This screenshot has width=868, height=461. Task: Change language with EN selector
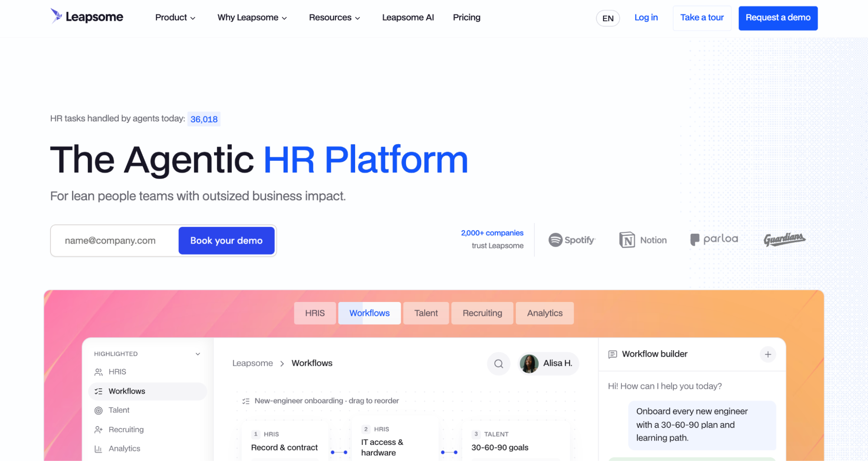[607, 18]
